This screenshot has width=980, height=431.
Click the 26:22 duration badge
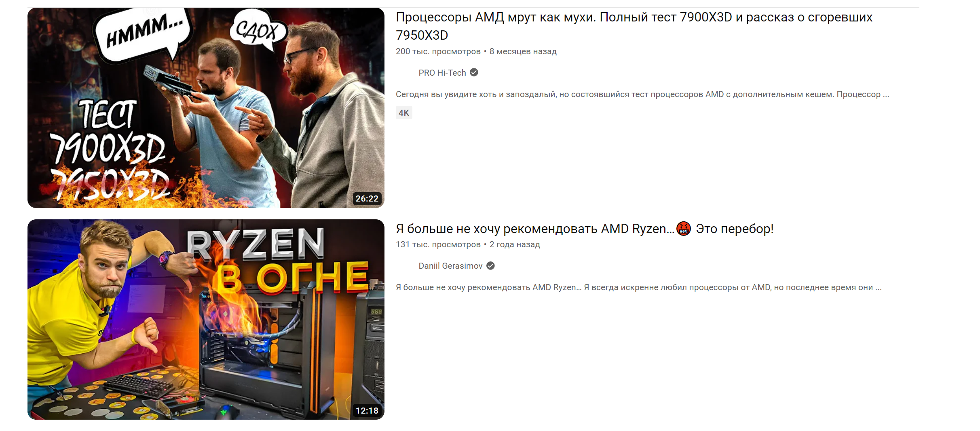367,199
